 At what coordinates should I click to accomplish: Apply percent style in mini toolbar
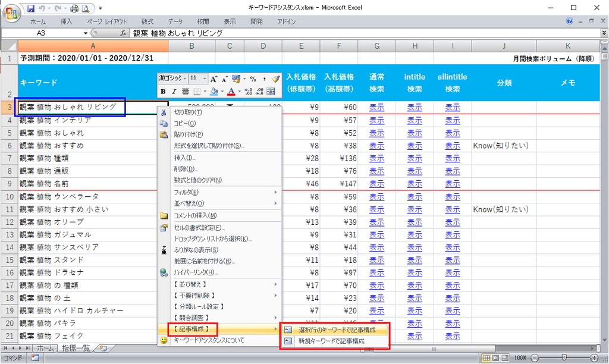coord(253,79)
